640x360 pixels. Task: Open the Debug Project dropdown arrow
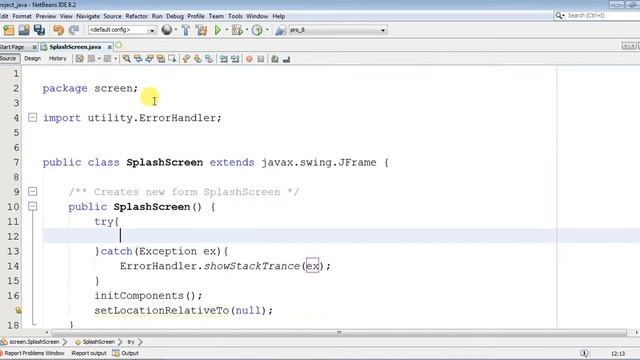247,30
